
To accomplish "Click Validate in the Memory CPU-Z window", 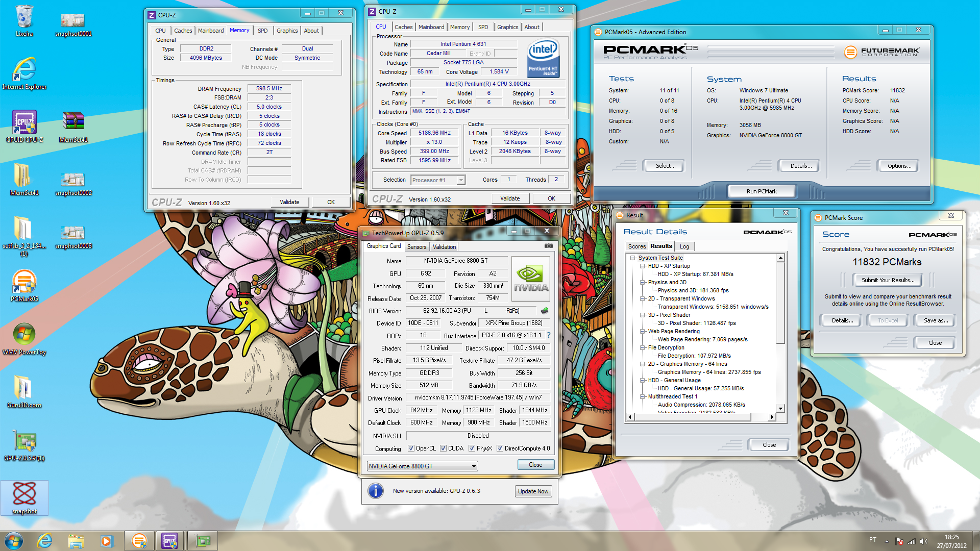I will pos(289,202).
